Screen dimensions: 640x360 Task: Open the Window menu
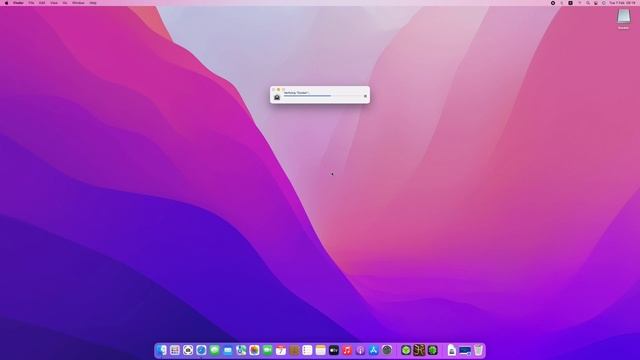click(x=78, y=3)
